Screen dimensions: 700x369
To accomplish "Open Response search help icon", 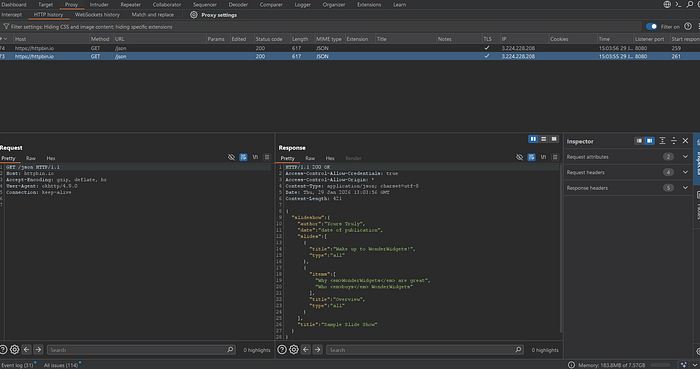I will pyautogui.click(x=282, y=350).
